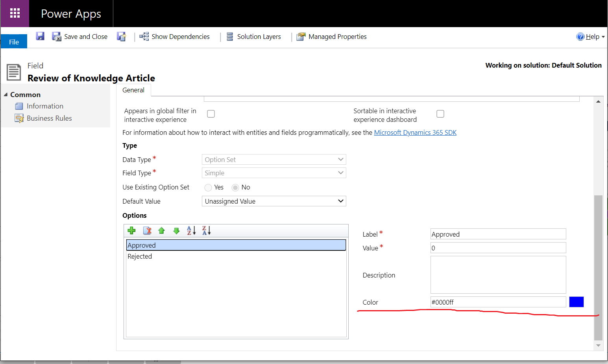Open the File menu
This screenshot has width=608, height=364.
point(14,42)
